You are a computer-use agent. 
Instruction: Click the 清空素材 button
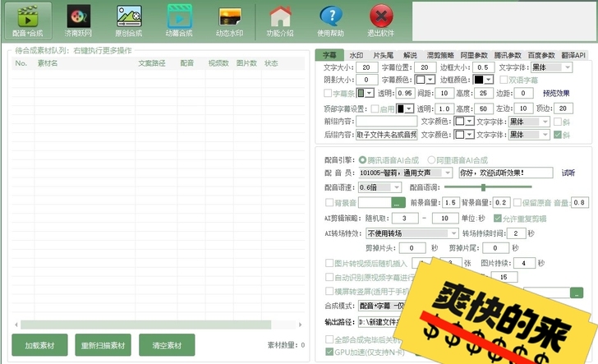pos(167,345)
